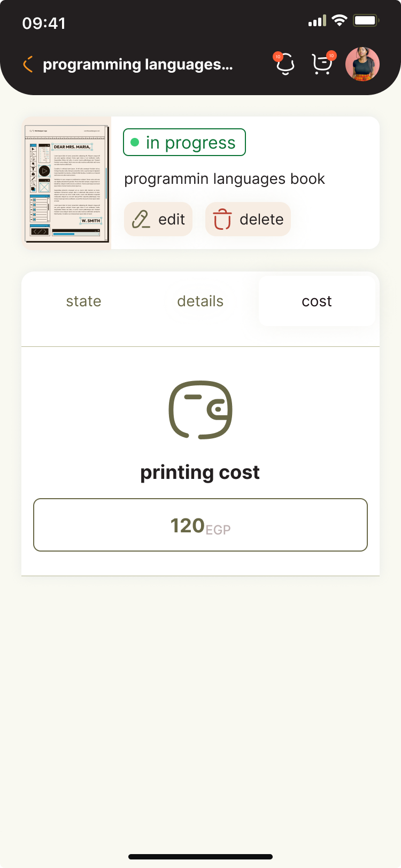The width and height of the screenshot is (401, 868).
Task: Tap the cellular signal bars icon
Action: coord(317,21)
